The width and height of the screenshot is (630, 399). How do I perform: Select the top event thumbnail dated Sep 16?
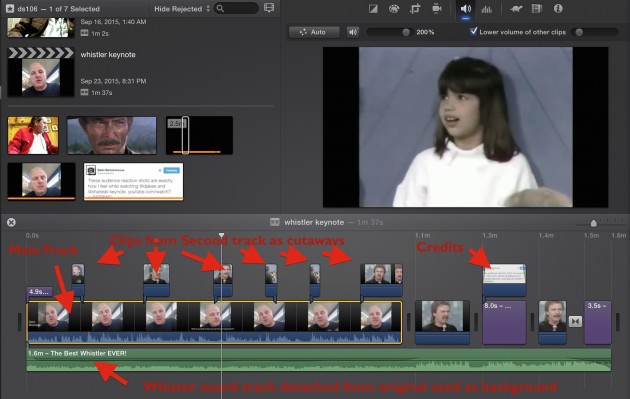[x=41, y=28]
